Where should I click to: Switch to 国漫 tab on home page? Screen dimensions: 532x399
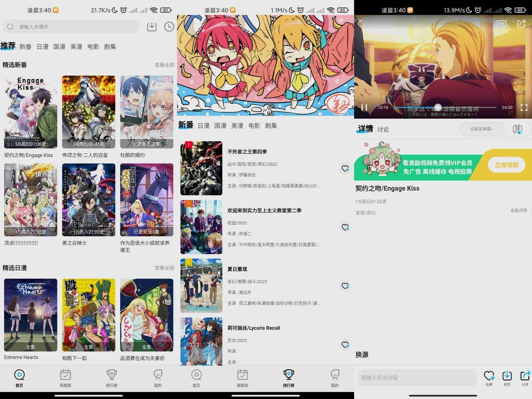coord(59,47)
